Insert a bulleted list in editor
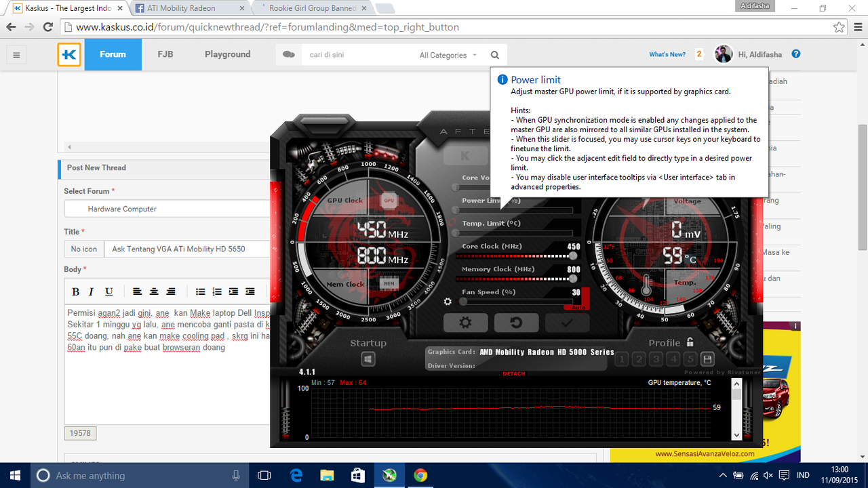The height and width of the screenshot is (488, 868). click(x=201, y=291)
